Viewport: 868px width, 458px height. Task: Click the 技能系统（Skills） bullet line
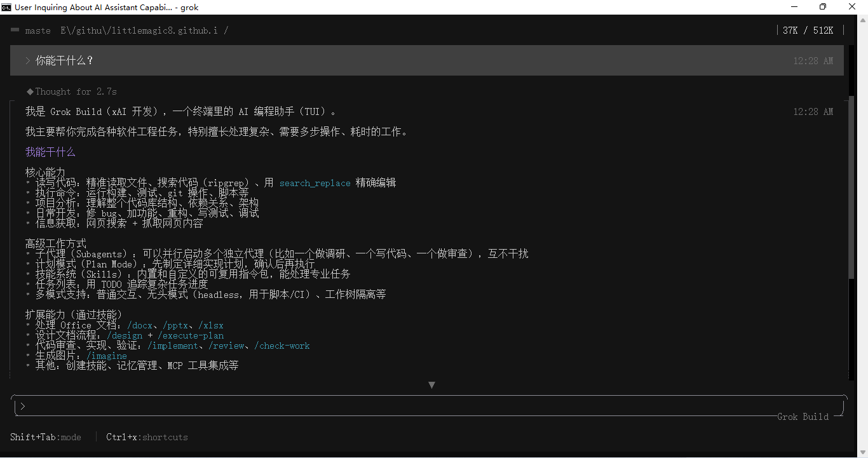[188, 274]
